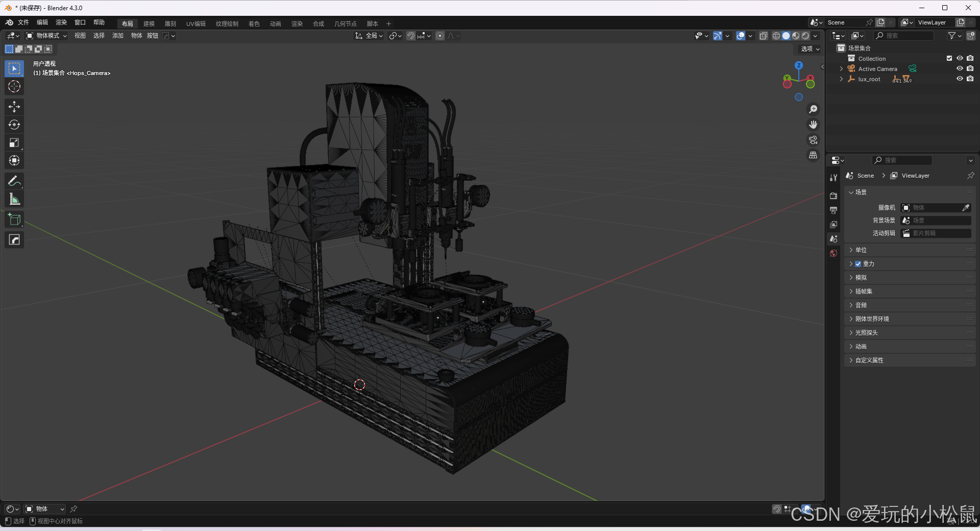
Task: Disable lux_root in renders via camera icon
Action: (x=970, y=79)
